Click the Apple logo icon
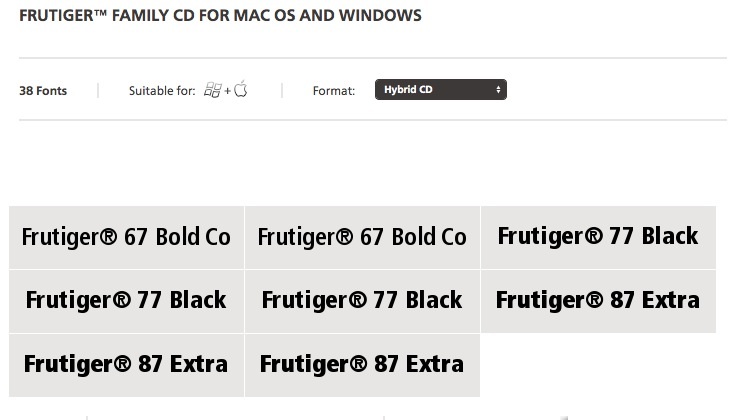Image resolution: width=739 pixels, height=420 pixels. click(240, 89)
